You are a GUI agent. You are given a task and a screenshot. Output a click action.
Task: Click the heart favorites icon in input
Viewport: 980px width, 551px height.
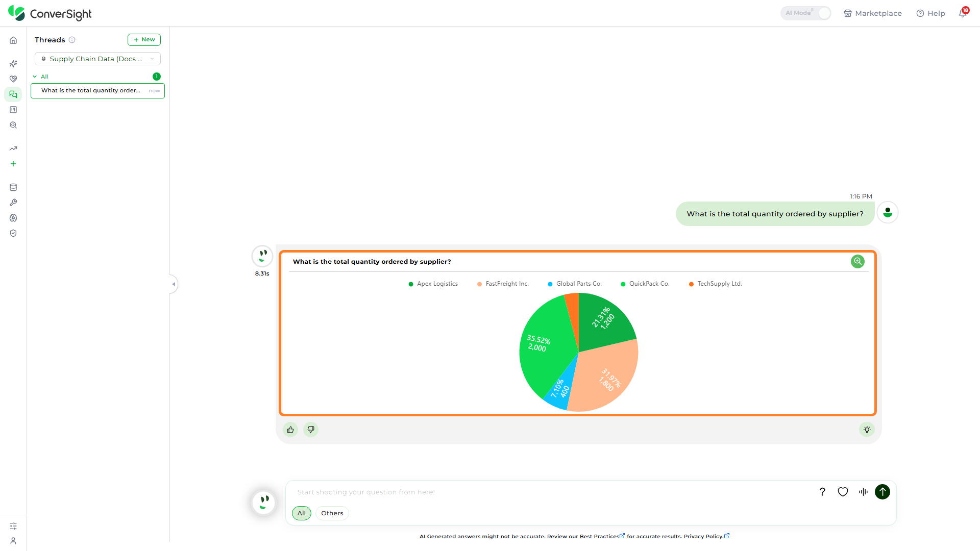click(x=843, y=492)
